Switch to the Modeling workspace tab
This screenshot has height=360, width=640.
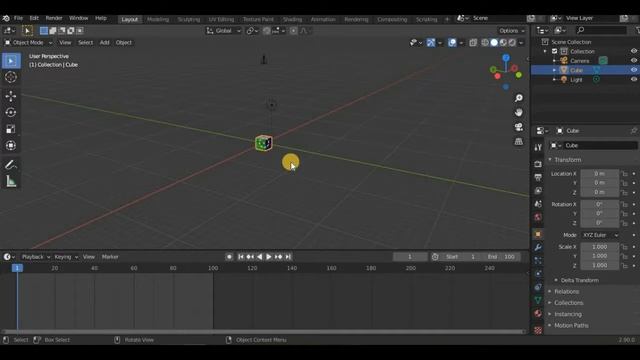coord(158,19)
